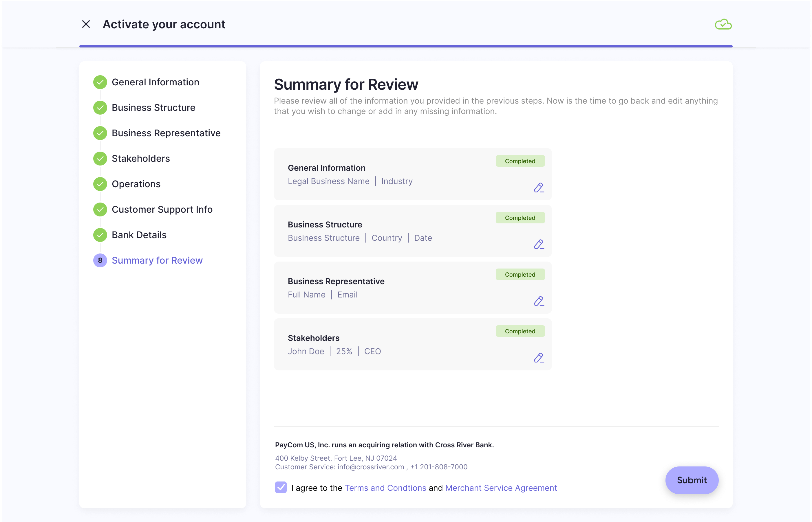Click Operations step checkmark icon
The height and width of the screenshot is (522, 812).
click(x=100, y=184)
